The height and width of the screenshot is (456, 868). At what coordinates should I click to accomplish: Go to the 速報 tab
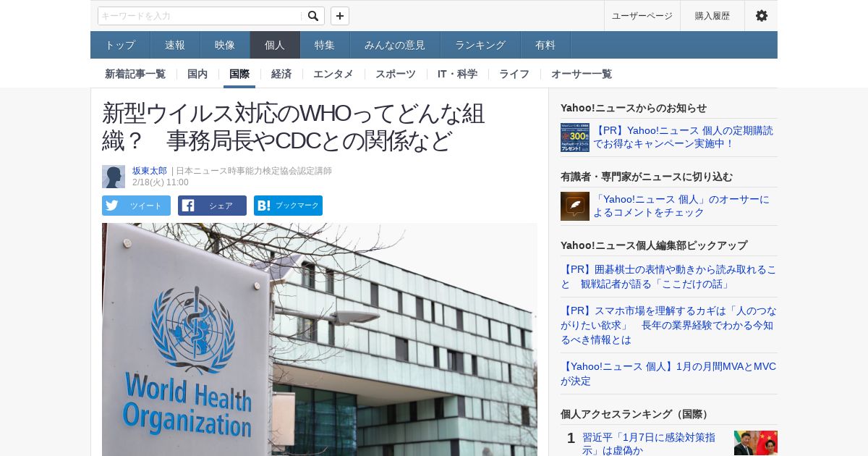[175, 45]
